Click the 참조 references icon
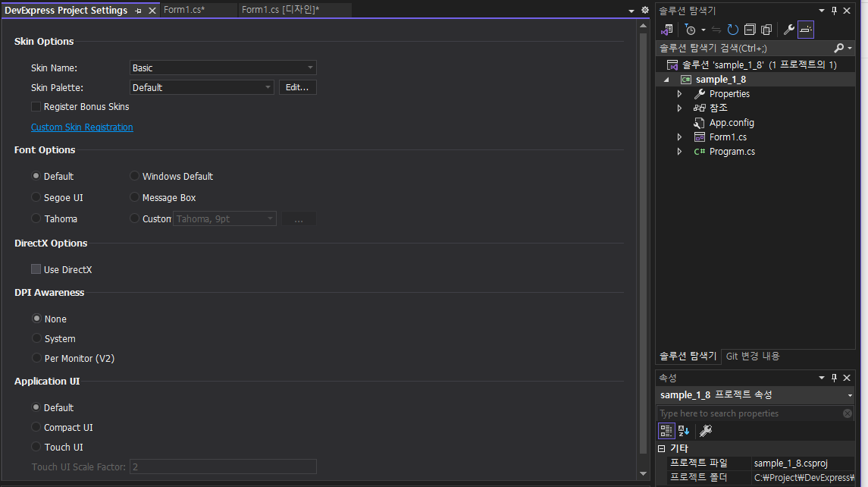This screenshot has height=487, width=868. pyautogui.click(x=699, y=108)
